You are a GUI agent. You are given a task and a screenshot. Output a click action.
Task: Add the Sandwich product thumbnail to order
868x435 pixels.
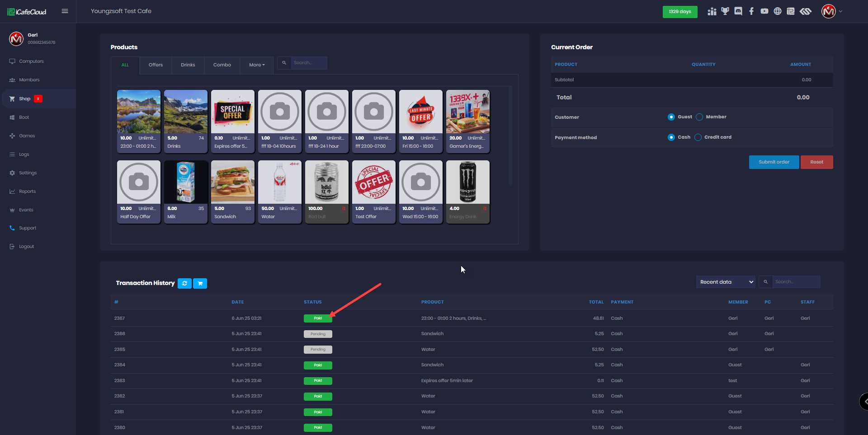click(x=232, y=182)
